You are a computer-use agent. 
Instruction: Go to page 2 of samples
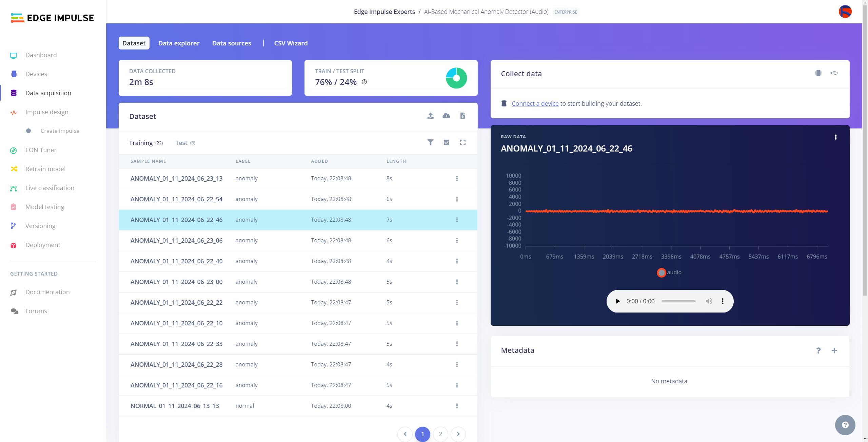click(x=440, y=434)
